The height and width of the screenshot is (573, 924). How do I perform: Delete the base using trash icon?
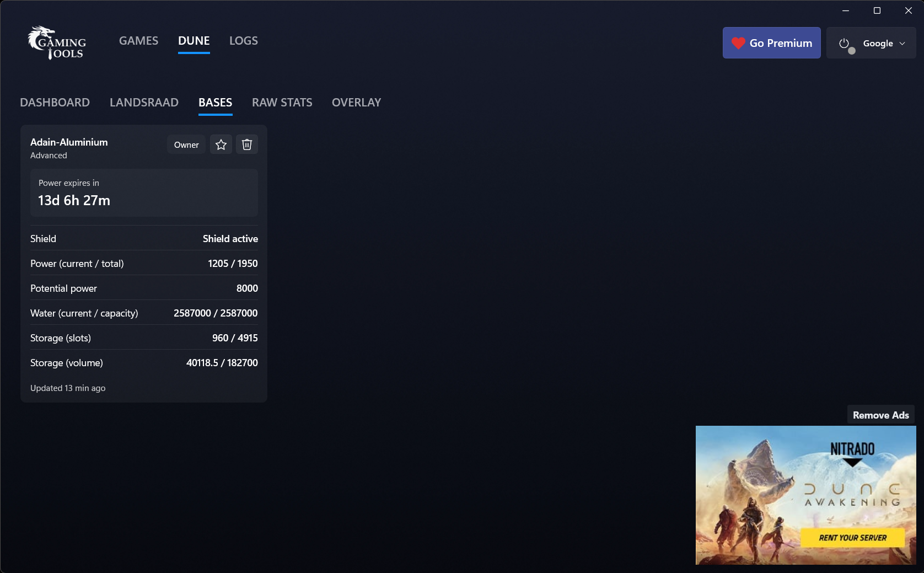247,144
